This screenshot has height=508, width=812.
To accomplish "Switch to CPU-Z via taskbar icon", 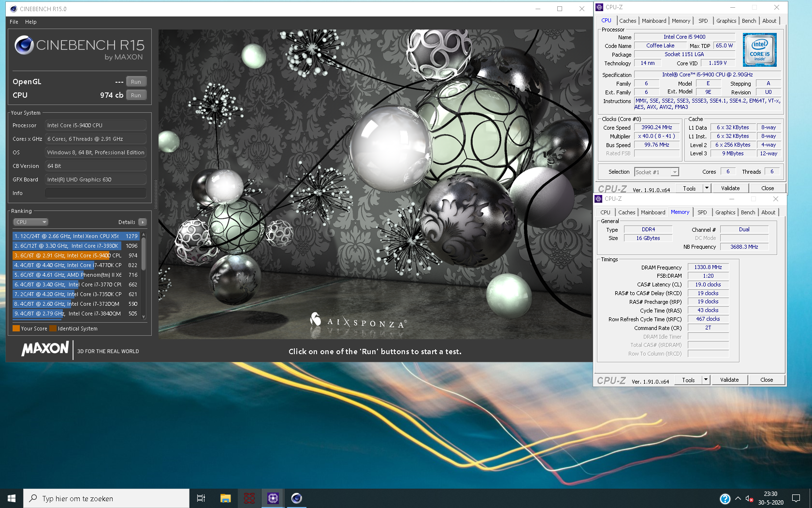I will click(273, 498).
